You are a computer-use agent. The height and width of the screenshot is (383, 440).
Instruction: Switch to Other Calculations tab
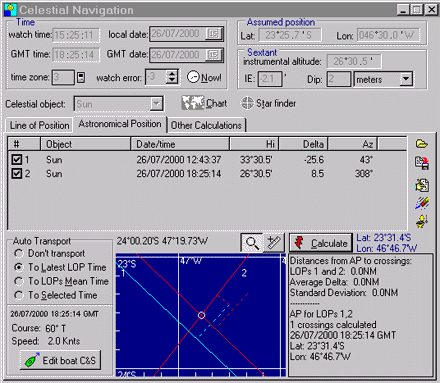click(206, 125)
